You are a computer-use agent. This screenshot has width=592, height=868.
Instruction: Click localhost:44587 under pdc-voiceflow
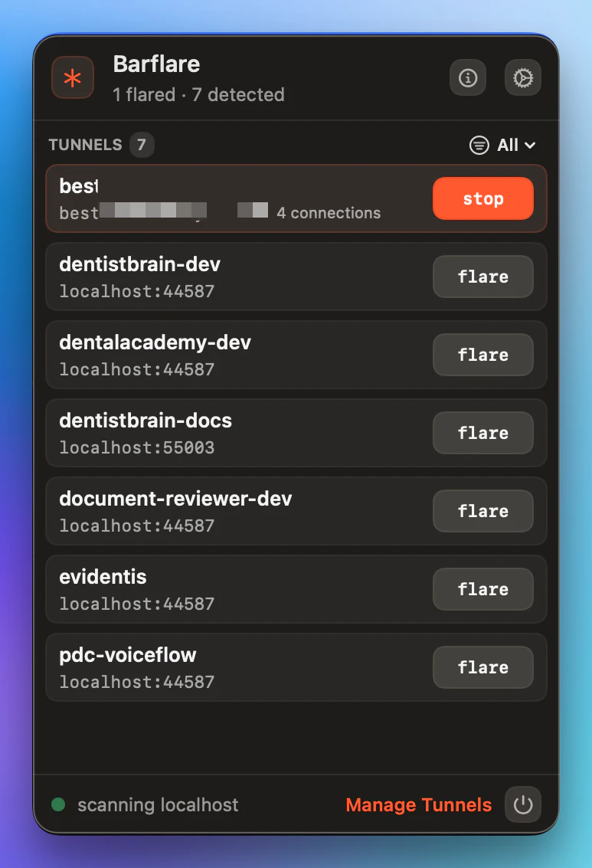136,681
